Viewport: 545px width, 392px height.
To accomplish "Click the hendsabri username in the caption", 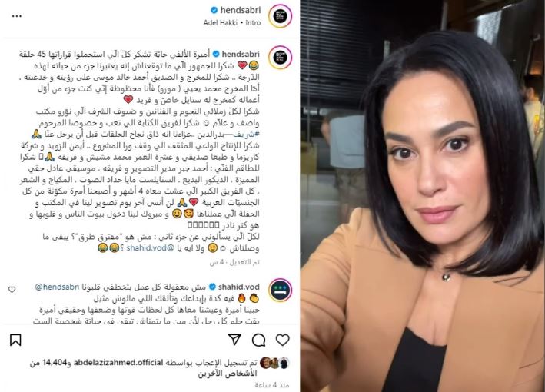I will pos(241,55).
